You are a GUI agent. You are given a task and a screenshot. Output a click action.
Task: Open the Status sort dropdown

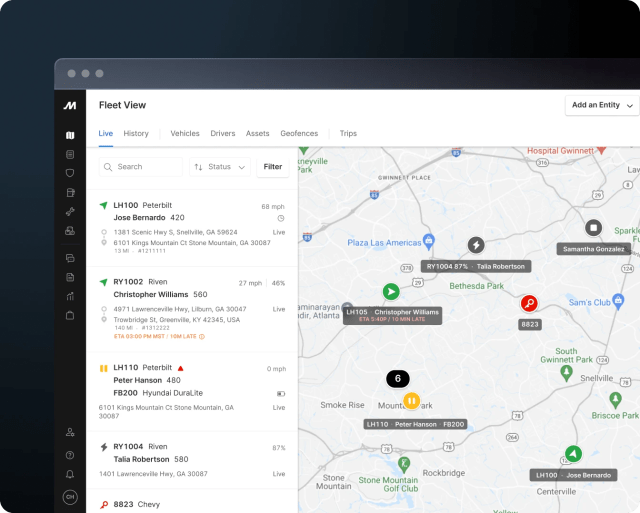tap(218, 167)
